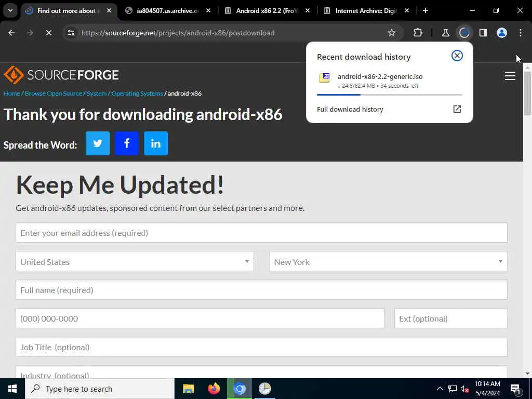Open File Explorer from the taskbar

coord(188,389)
